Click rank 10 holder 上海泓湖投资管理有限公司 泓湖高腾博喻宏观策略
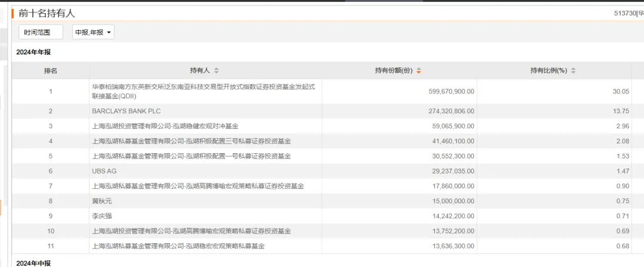 [x=191, y=231]
